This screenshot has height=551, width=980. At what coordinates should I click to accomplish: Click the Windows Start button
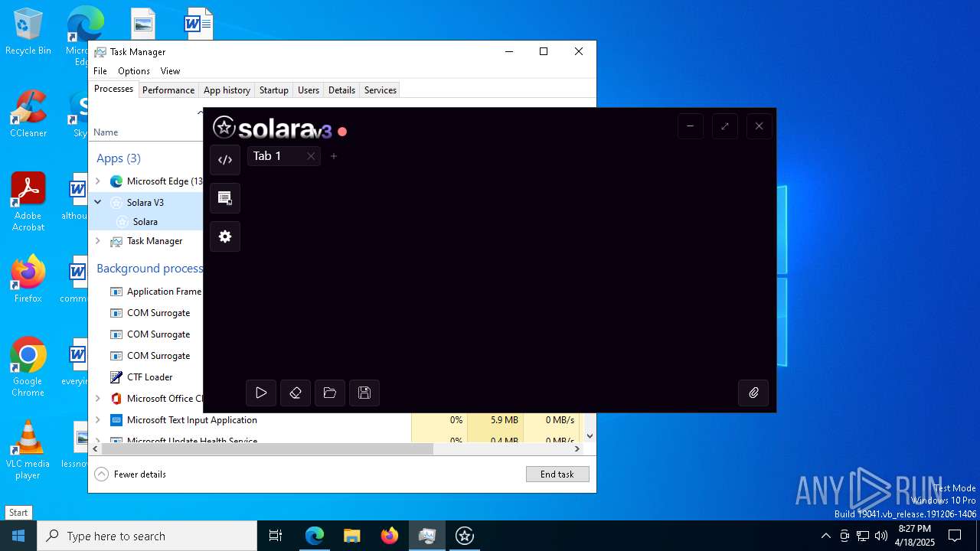[18, 536]
